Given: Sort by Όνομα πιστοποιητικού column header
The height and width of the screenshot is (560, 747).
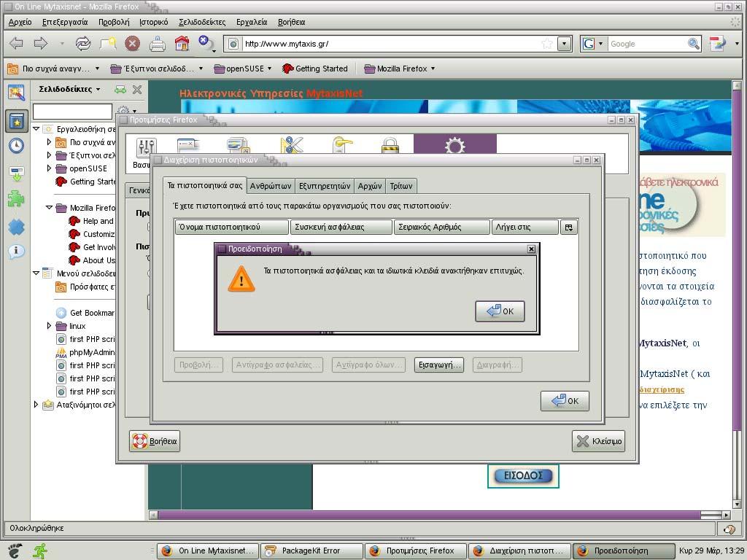Looking at the screenshot, I should coord(232,227).
